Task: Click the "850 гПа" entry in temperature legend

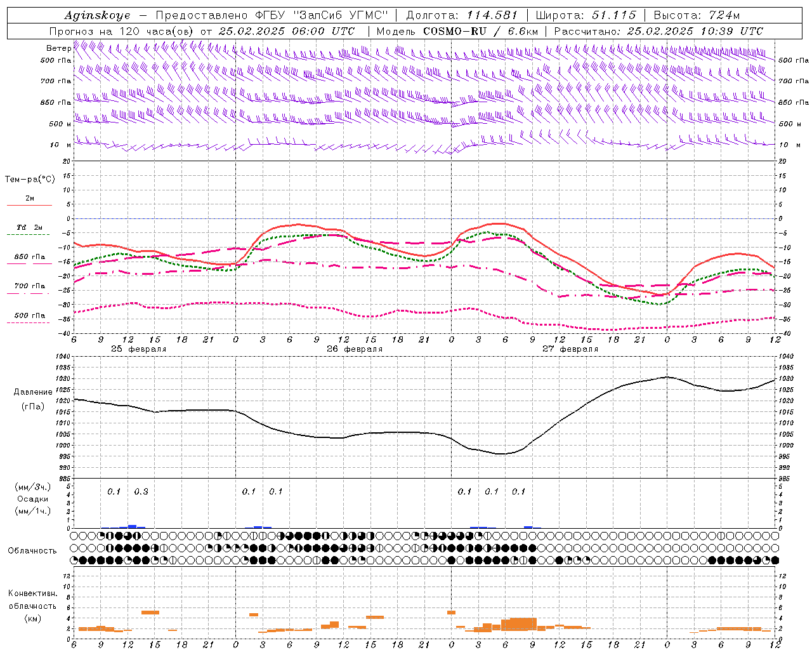Action: [x=30, y=257]
